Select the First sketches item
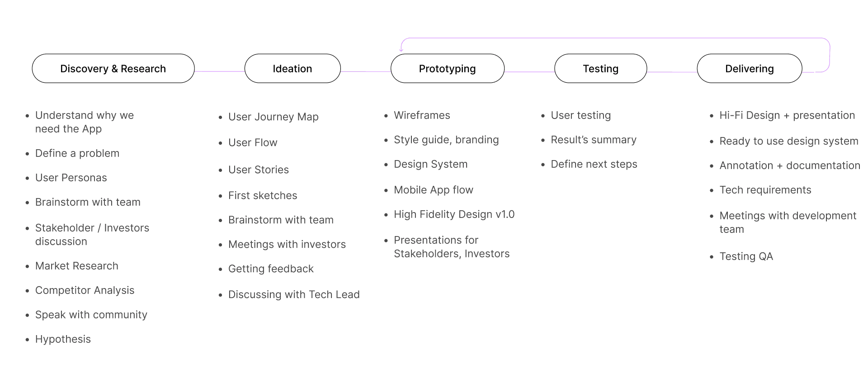868x388 pixels. 262,195
